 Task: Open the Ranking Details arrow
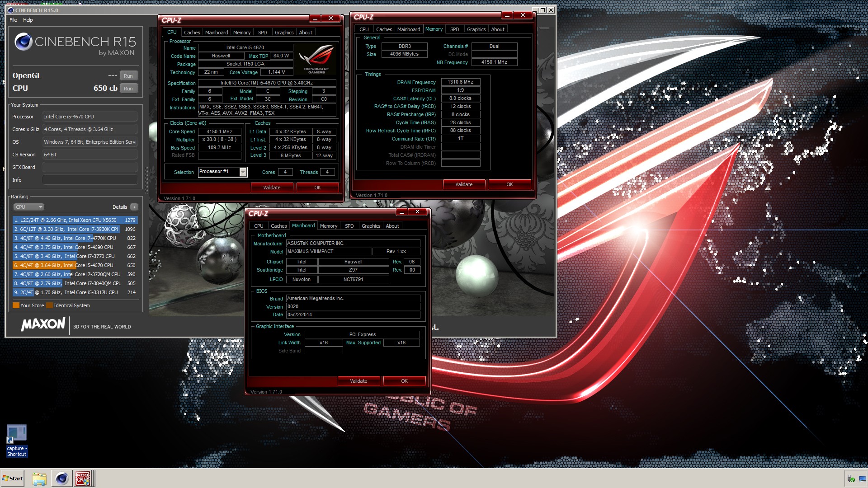[134, 207]
